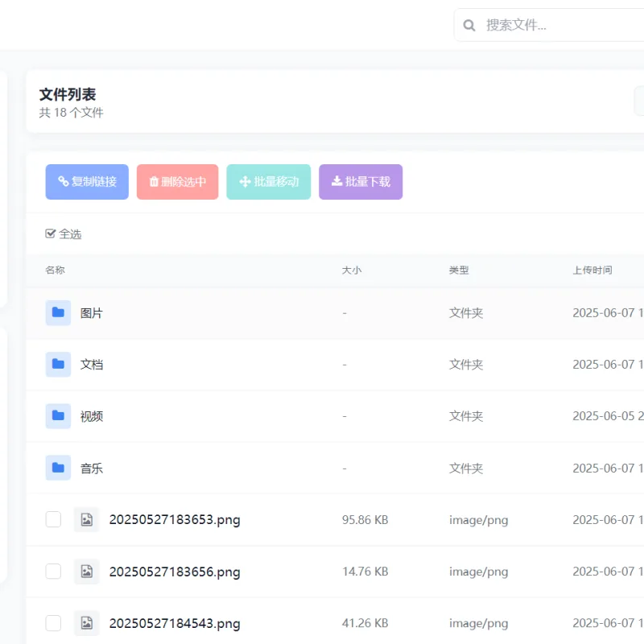Click image icon of 20250527183656.png
The height and width of the screenshot is (644, 644).
(87, 572)
